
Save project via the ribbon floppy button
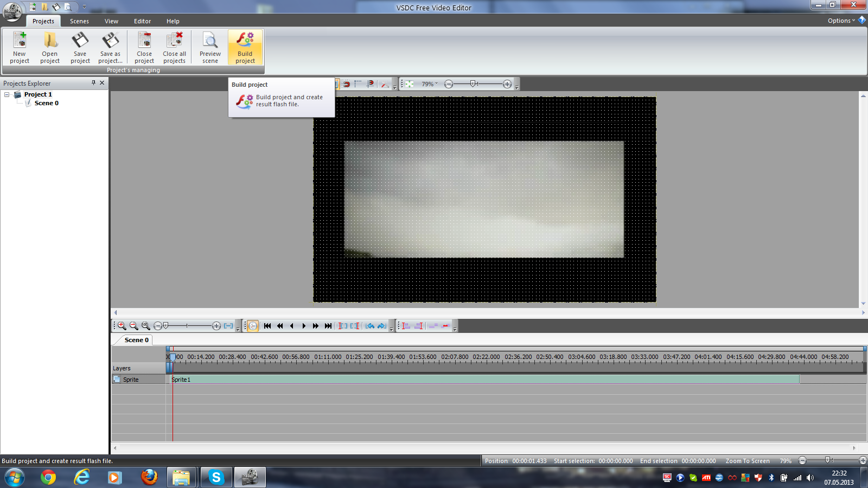tap(80, 48)
